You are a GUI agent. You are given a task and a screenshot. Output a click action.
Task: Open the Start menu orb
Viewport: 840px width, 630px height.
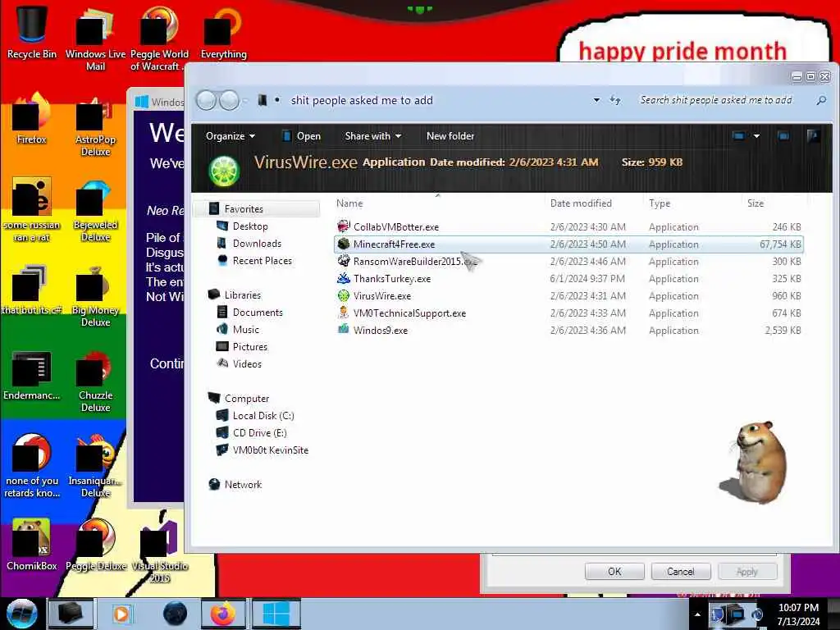21,614
